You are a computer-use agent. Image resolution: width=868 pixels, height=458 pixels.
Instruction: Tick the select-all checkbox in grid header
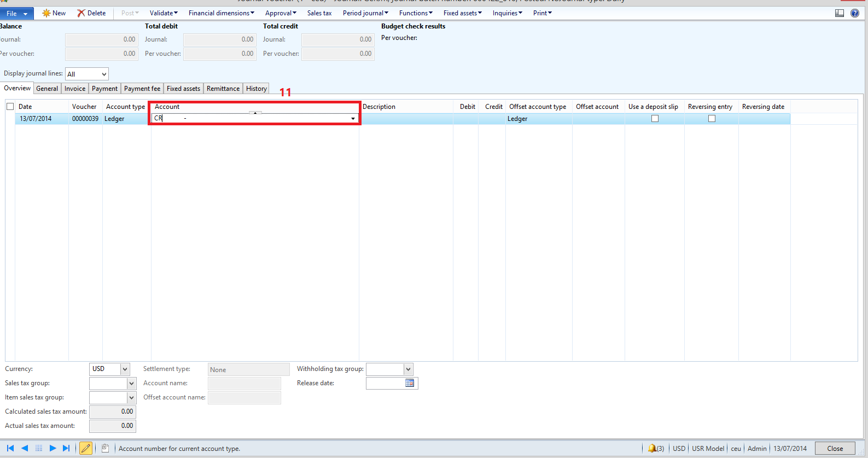tap(10, 107)
